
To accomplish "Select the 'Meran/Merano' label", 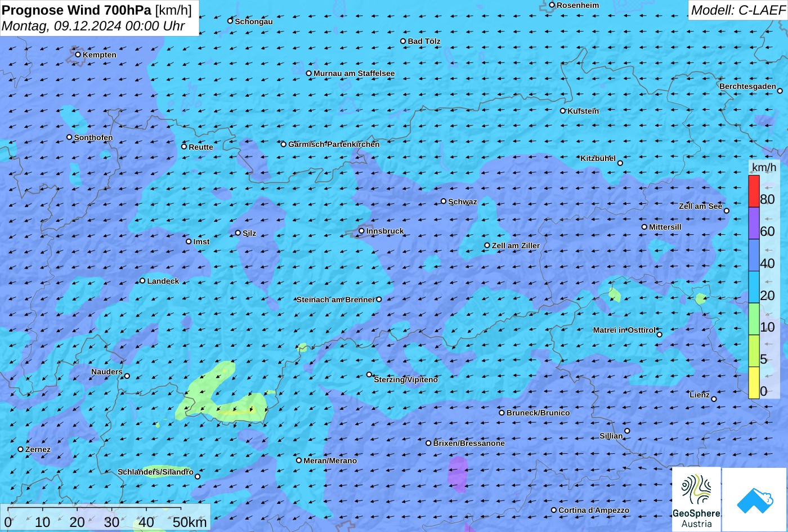I will (x=330, y=461).
